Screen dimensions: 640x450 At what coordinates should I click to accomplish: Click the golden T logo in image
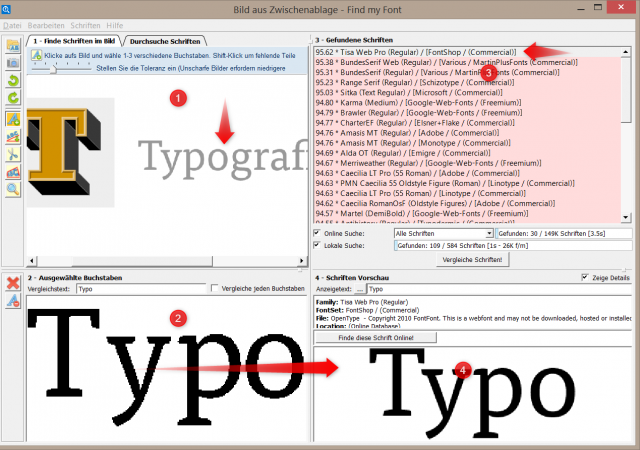coord(64,151)
